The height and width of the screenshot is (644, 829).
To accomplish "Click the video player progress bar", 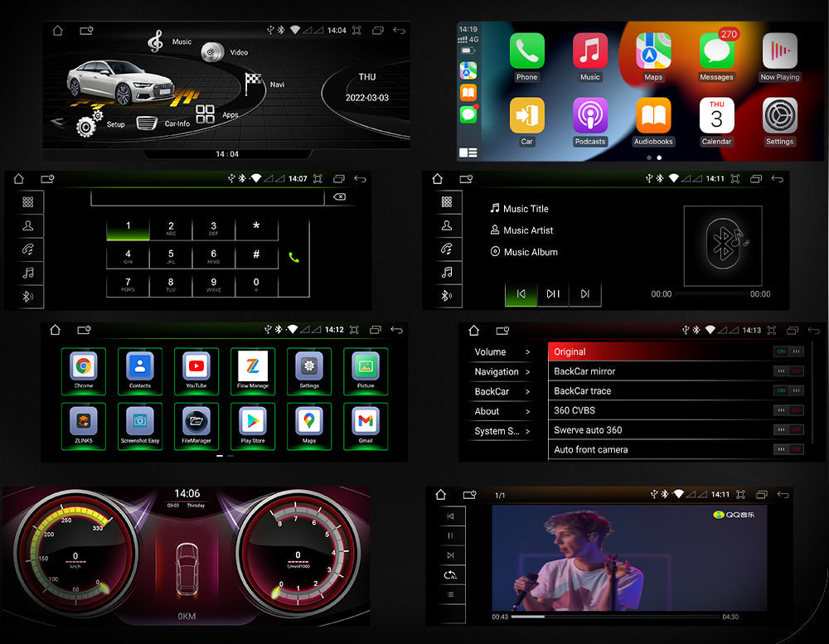I will pyautogui.click(x=613, y=617).
